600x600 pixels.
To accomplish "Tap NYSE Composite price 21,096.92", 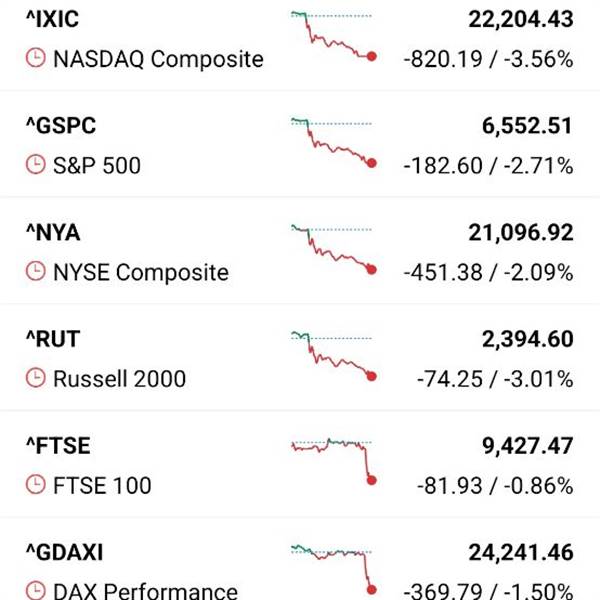I will [x=520, y=232].
